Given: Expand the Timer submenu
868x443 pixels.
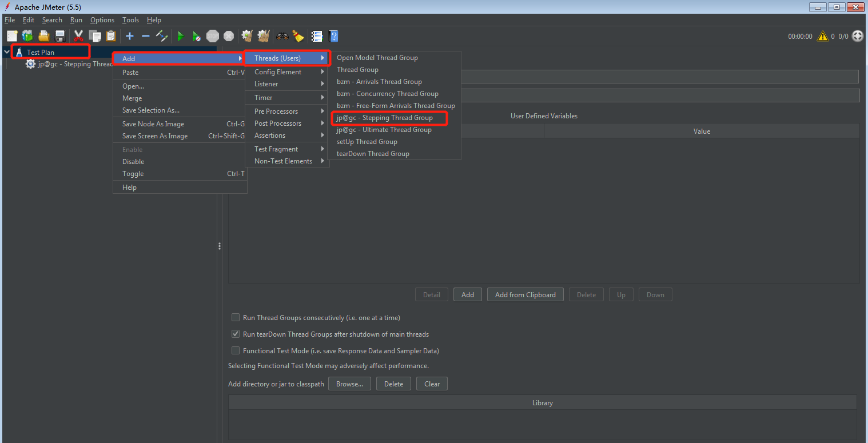Looking at the screenshot, I should click(x=287, y=98).
